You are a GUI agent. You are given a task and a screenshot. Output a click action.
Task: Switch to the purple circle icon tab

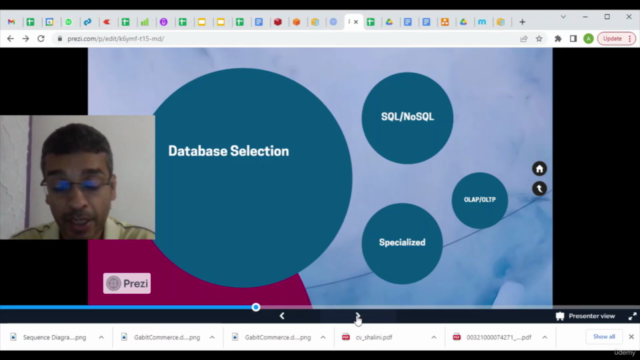pyautogui.click(x=164, y=22)
